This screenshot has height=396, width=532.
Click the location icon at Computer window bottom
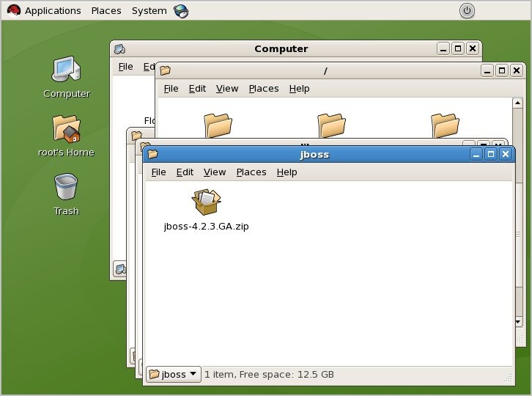click(119, 269)
